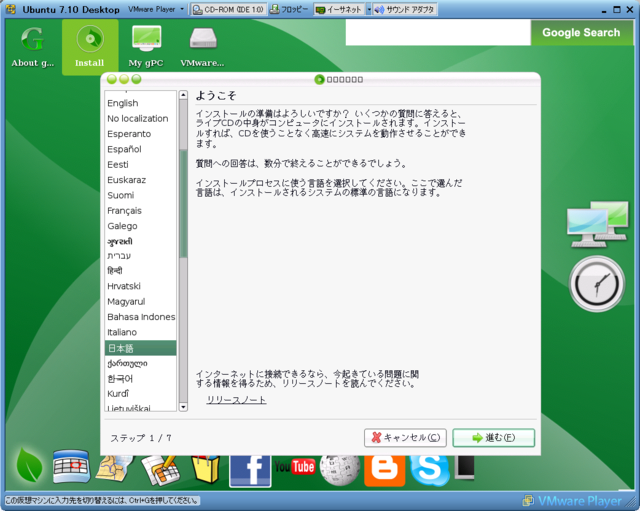Open the My gPC icon
Screen dimensions: 640x511
point(146,47)
